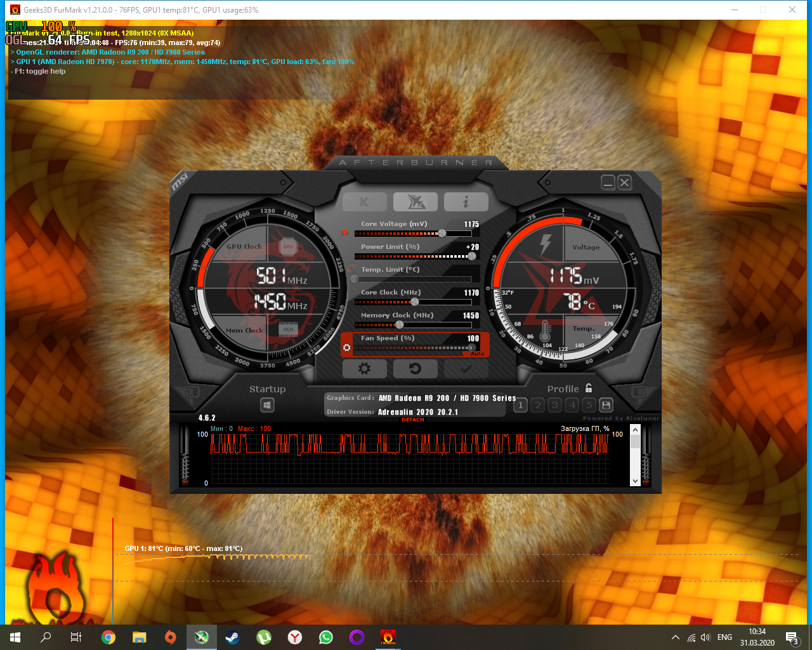Select profile slot 2
This screenshot has height=650, width=812.
[x=538, y=405]
